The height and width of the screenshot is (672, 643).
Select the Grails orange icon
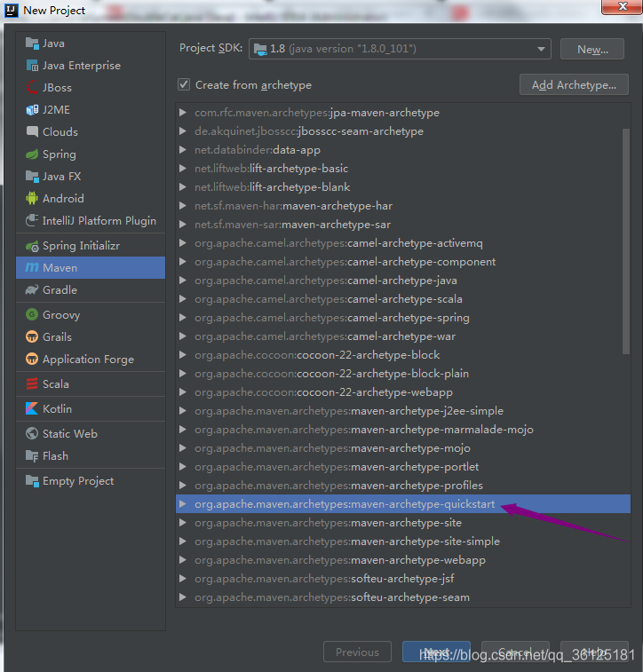tap(32, 336)
